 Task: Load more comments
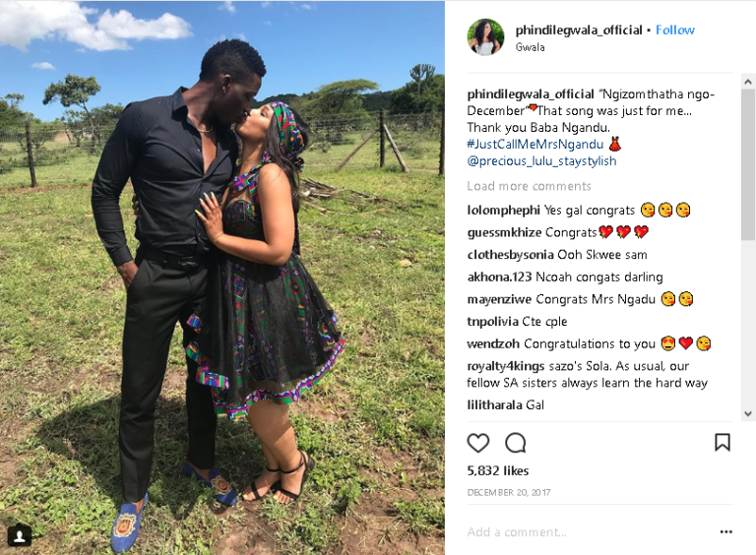[529, 186]
